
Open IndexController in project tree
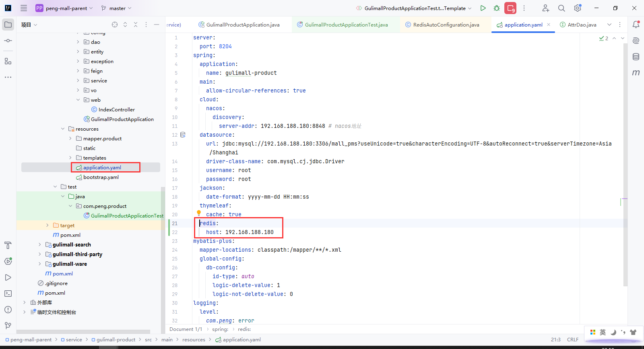pos(117,109)
